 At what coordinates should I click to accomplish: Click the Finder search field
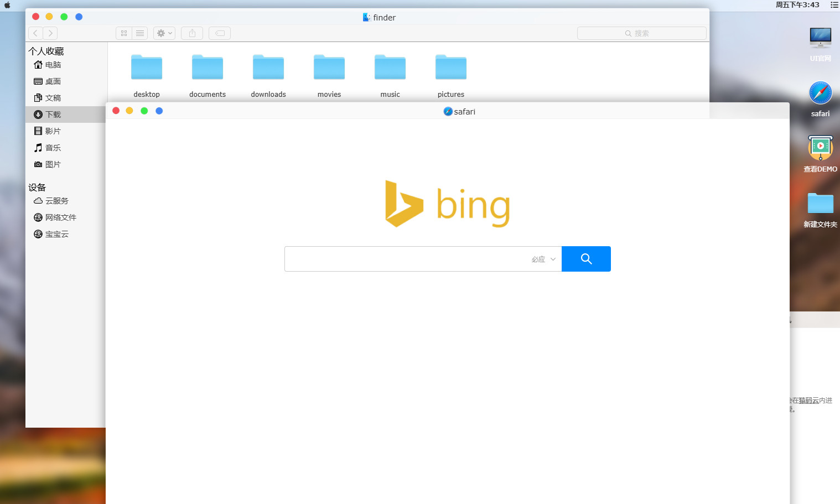(x=641, y=33)
